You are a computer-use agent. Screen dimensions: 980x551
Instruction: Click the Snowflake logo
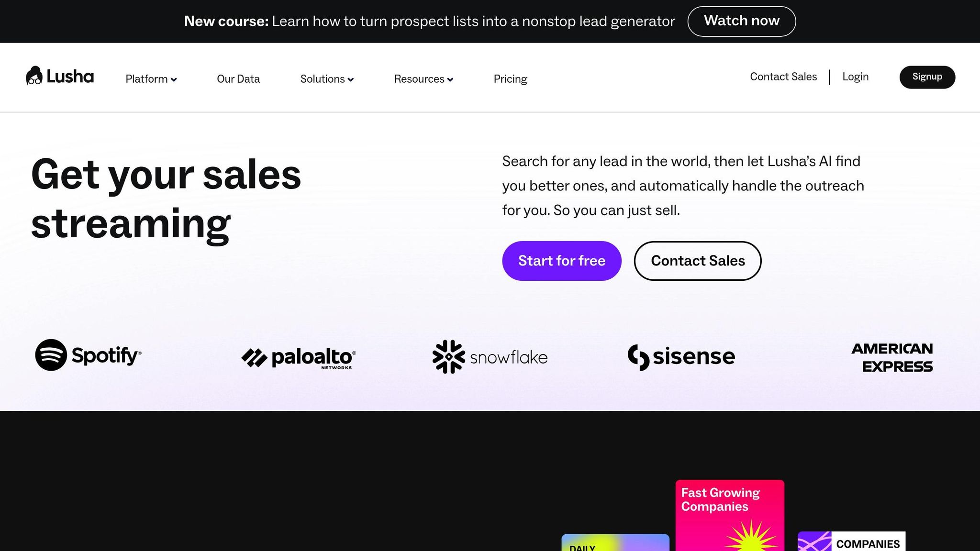click(490, 357)
